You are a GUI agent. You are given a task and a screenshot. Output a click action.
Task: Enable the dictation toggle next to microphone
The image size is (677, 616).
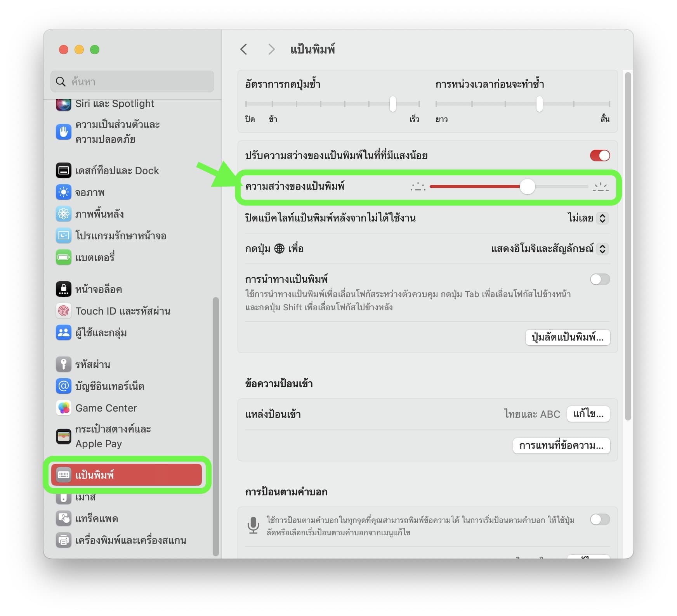[600, 519]
